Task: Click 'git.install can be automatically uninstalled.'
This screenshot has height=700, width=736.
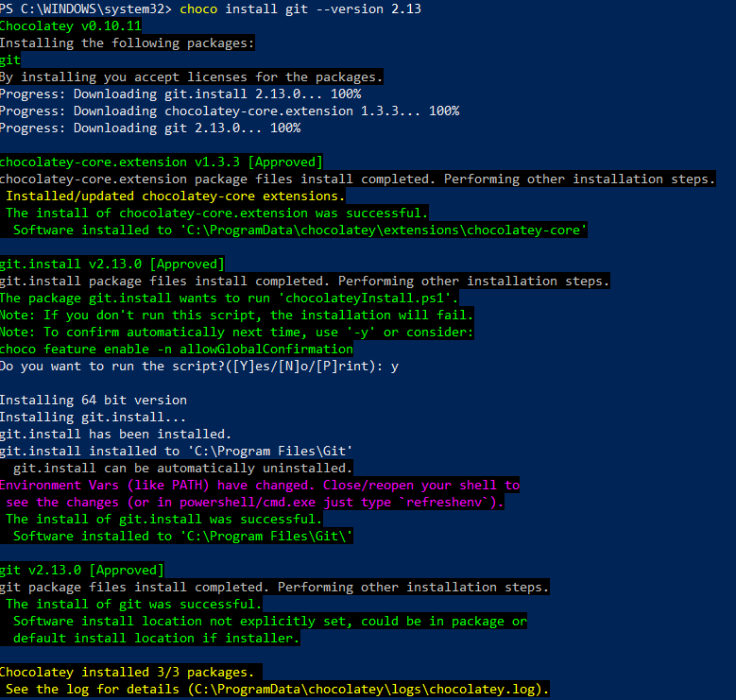Action: pos(182,468)
